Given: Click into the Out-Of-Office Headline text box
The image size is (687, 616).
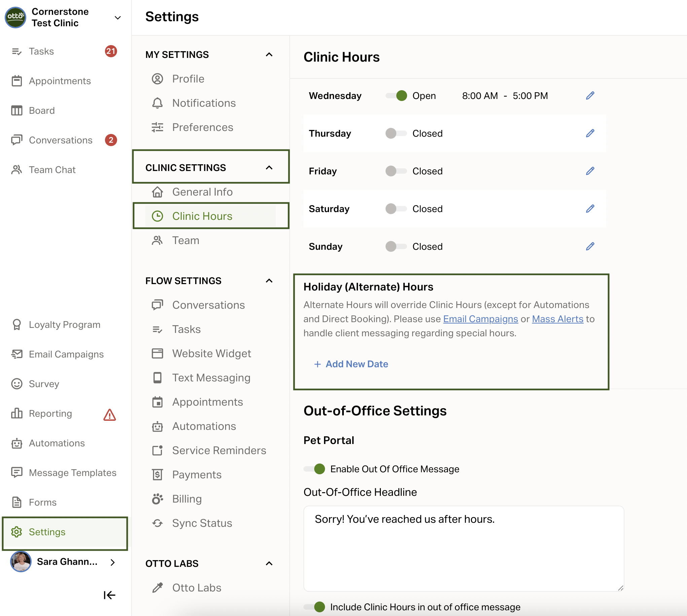Looking at the screenshot, I should 463,548.
